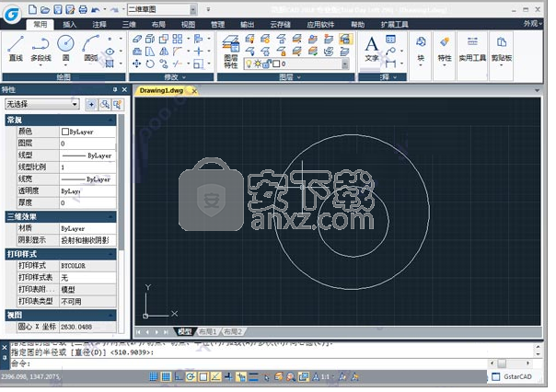Screen dimensions: 556x392
Task: Open the 外观 appearance dropdown
Action: pyautogui.click(x=533, y=24)
